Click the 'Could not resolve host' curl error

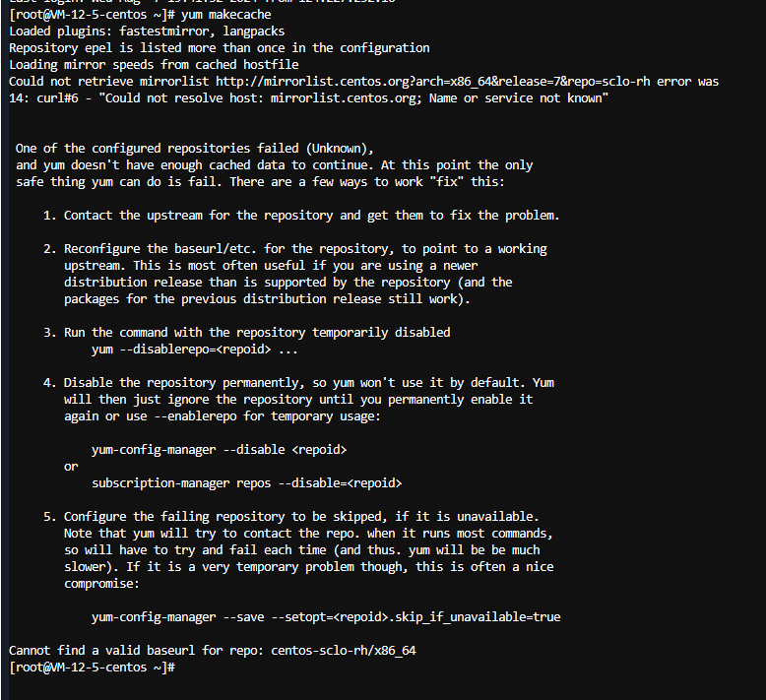point(354,98)
